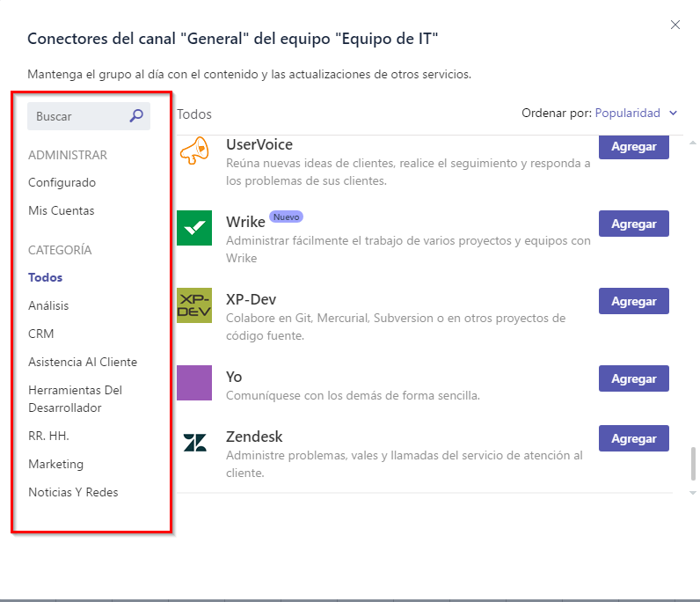Click the Zendesk description text
The width and height of the screenshot is (700, 602).
[x=404, y=464]
